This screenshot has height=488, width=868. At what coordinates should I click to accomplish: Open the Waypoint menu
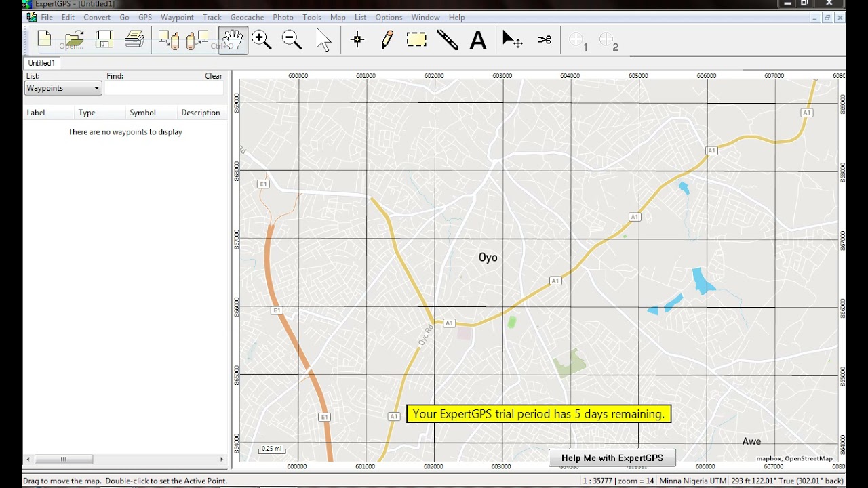tap(177, 17)
